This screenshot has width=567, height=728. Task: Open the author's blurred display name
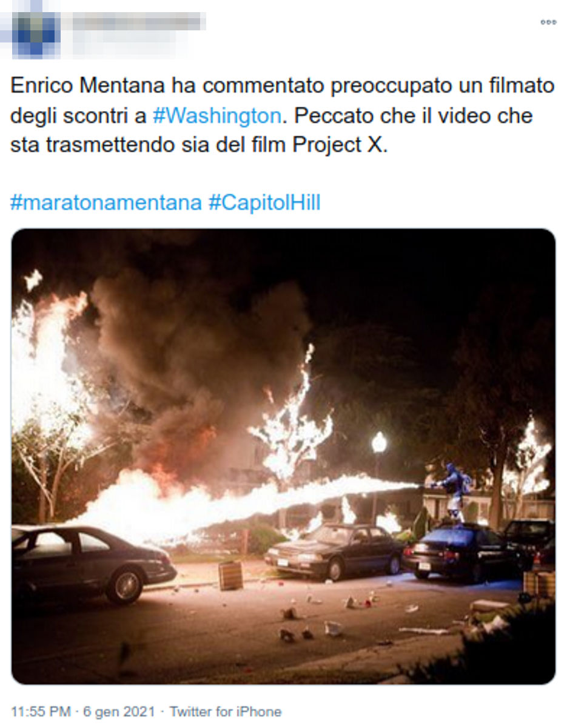tap(139, 22)
